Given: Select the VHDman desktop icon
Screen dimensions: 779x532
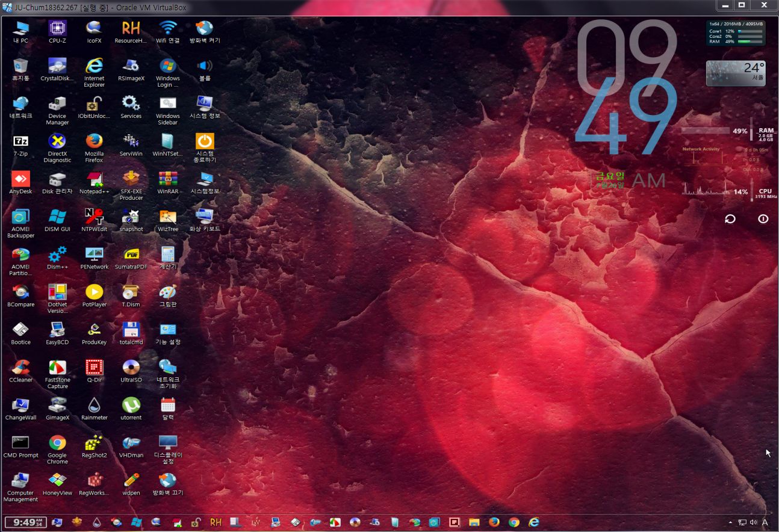Looking at the screenshot, I should 131,447.
